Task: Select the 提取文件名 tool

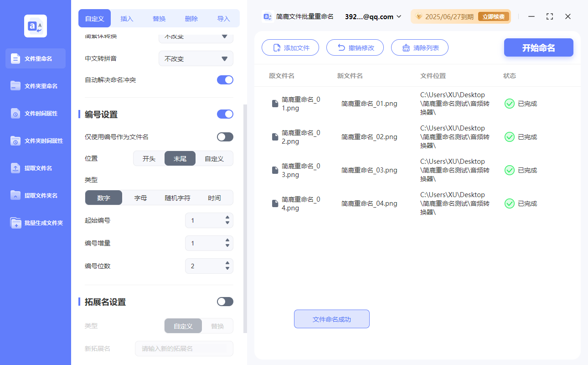Action: [x=35, y=168]
